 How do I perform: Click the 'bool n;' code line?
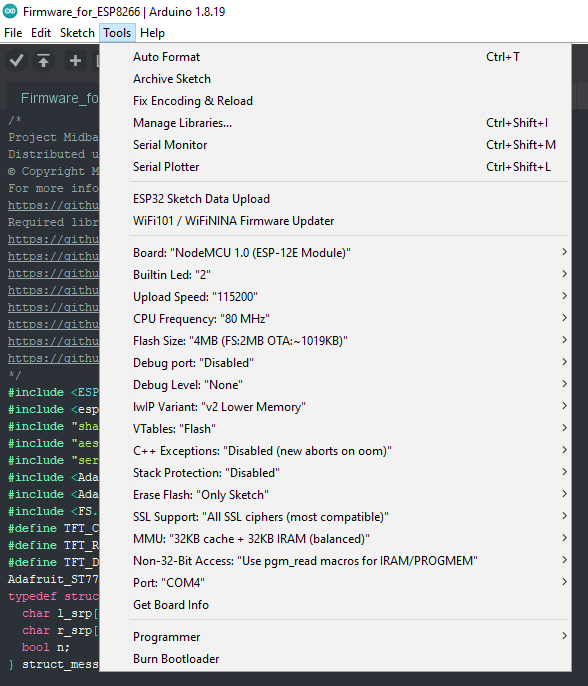click(46, 647)
